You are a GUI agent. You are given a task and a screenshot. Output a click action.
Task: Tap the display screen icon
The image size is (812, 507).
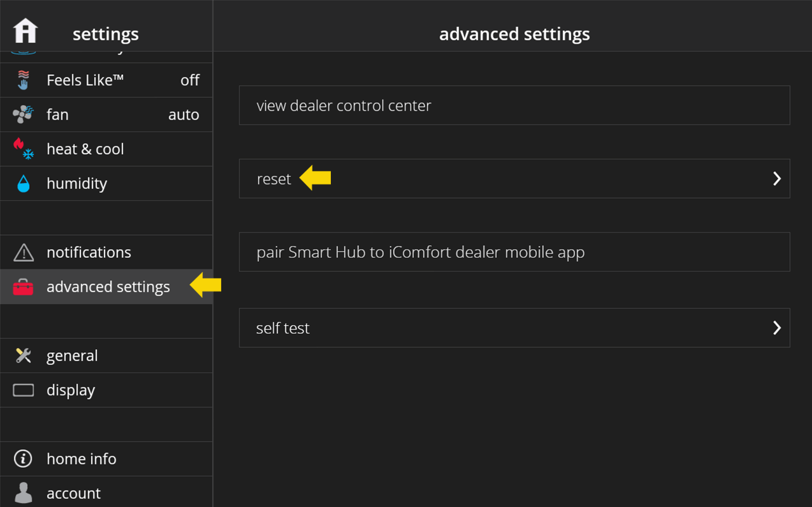(23, 390)
